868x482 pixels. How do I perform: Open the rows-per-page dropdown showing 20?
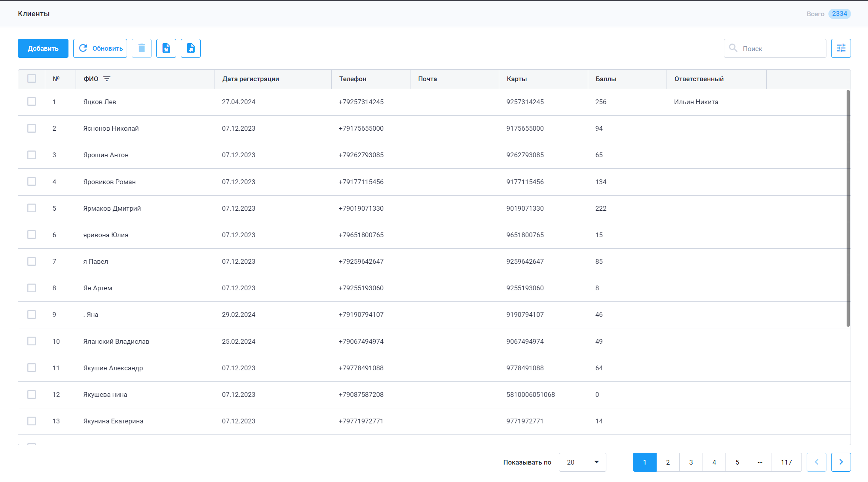[582, 462]
